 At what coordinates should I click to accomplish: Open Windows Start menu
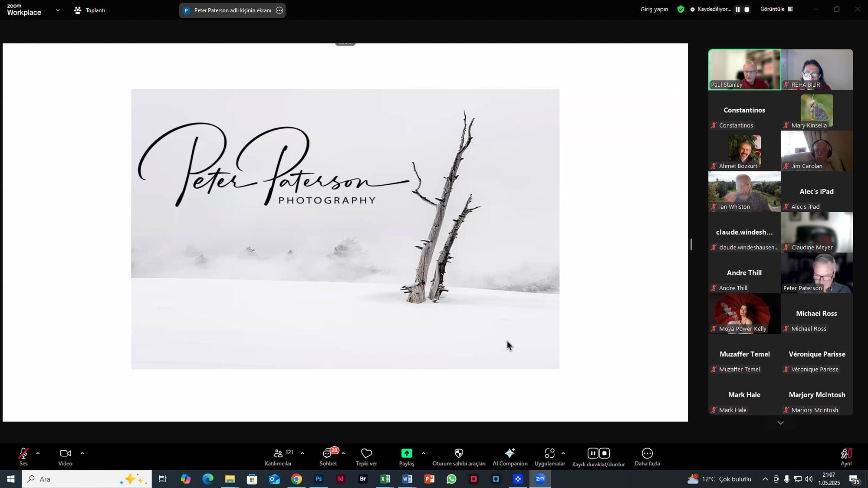tap(11, 479)
